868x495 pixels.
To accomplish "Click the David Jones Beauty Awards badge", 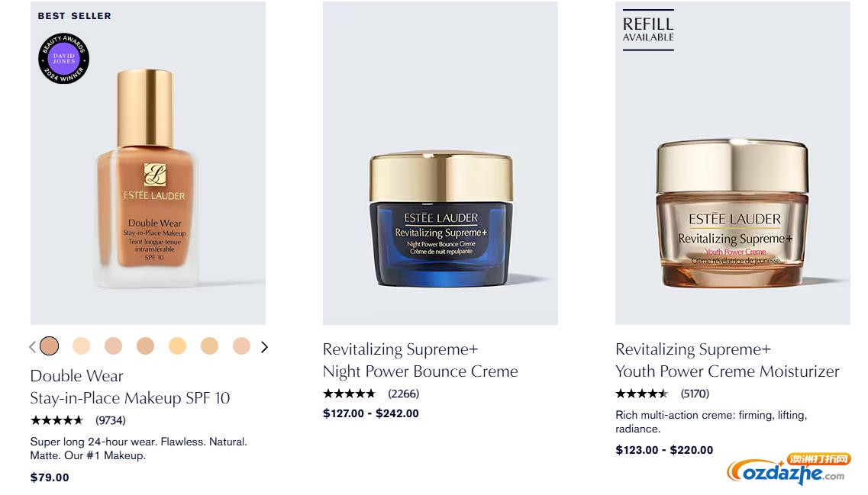I will click(x=64, y=59).
